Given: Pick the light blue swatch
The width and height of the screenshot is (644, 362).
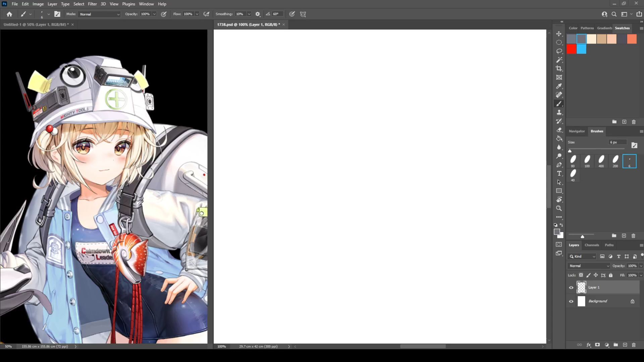Looking at the screenshot, I should point(582,49).
